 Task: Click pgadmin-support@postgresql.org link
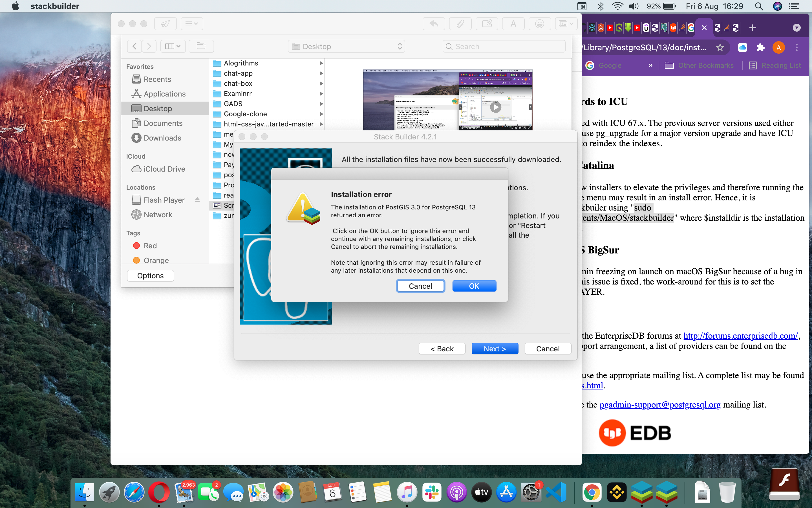click(x=660, y=404)
